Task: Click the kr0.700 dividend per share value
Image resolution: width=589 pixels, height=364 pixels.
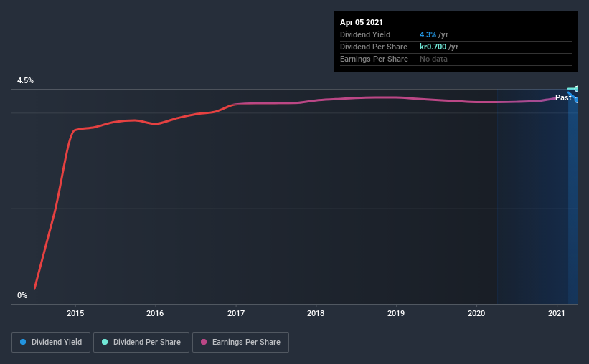Action: tap(433, 47)
